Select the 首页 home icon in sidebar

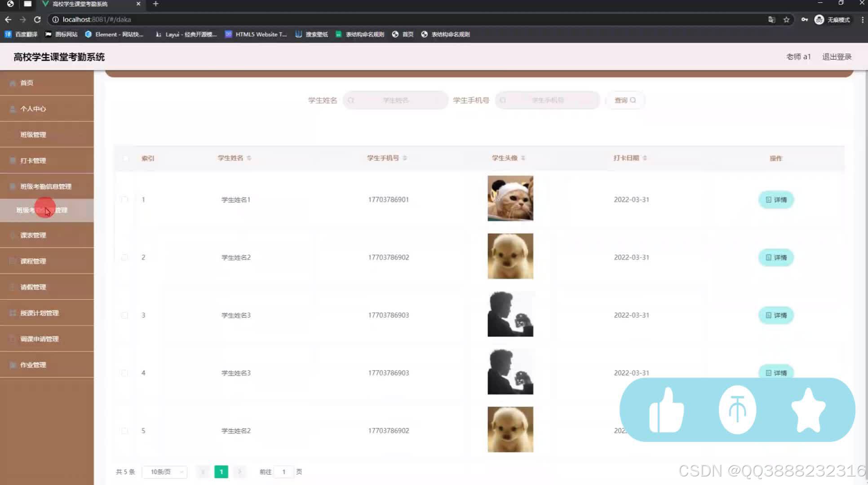[13, 83]
